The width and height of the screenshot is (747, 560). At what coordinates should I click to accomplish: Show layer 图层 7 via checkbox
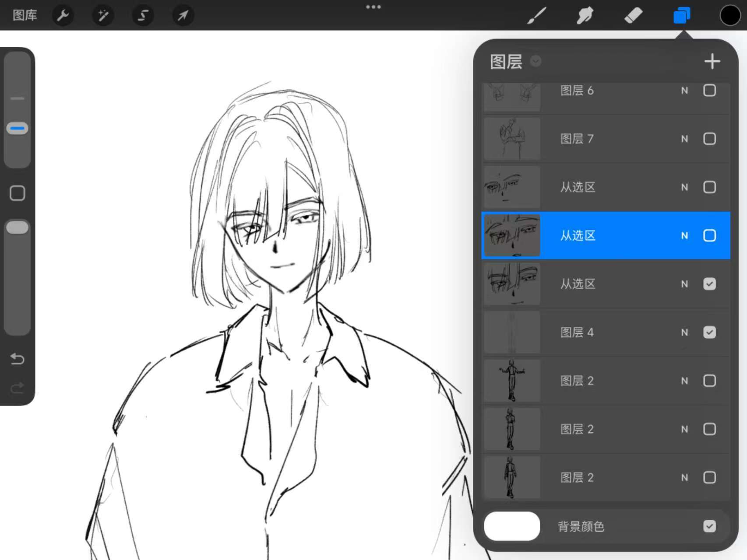(x=709, y=139)
